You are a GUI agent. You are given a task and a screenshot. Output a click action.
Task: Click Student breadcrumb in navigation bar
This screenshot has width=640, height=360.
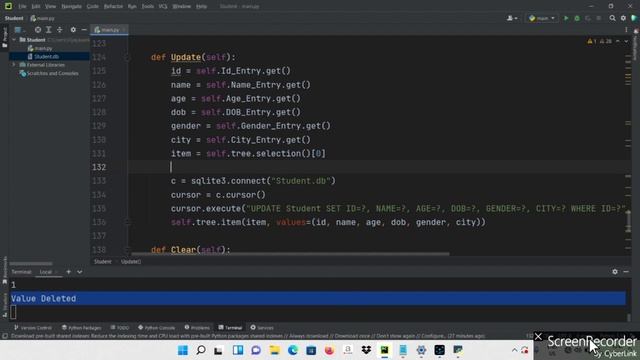pyautogui.click(x=14, y=18)
